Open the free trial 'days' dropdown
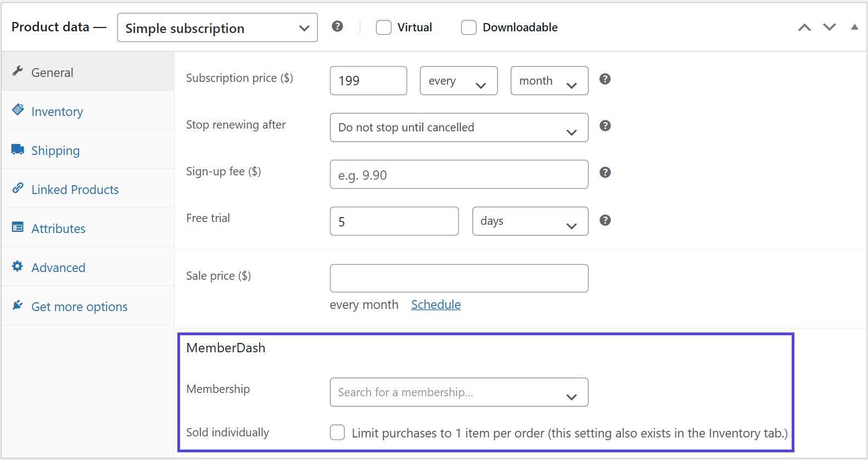This screenshot has width=868, height=460. click(x=530, y=221)
